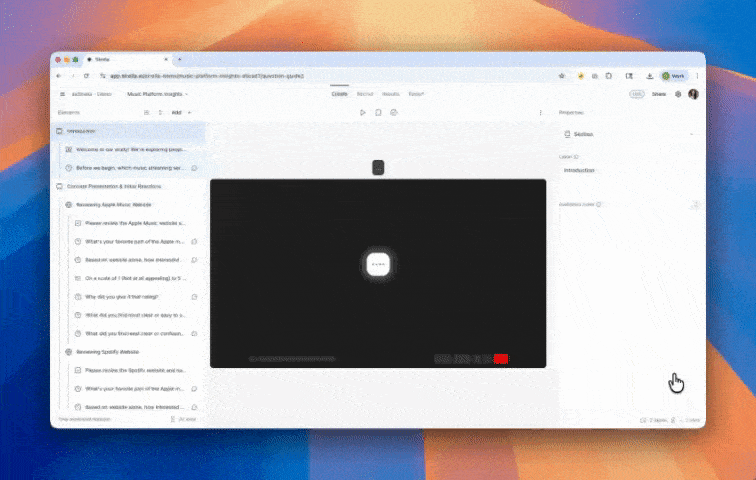This screenshot has height=480, width=756.
Task: Click the AI assist control at Elements bottom
Action: click(184, 419)
